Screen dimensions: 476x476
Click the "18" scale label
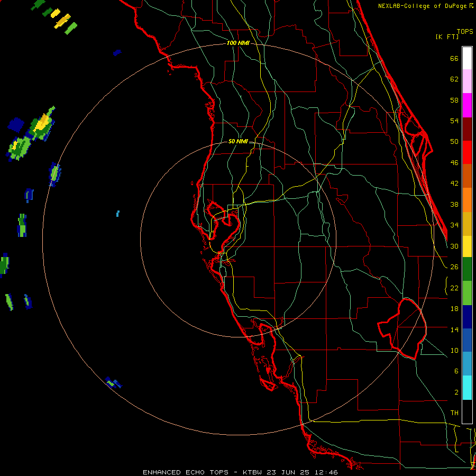tap(454, 309)
